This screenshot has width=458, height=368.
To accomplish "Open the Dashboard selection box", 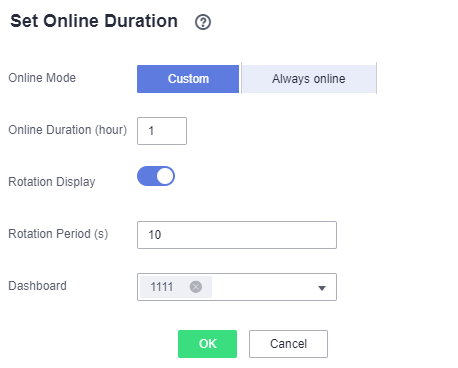I will pyautogui.click(x=237, y=287).
